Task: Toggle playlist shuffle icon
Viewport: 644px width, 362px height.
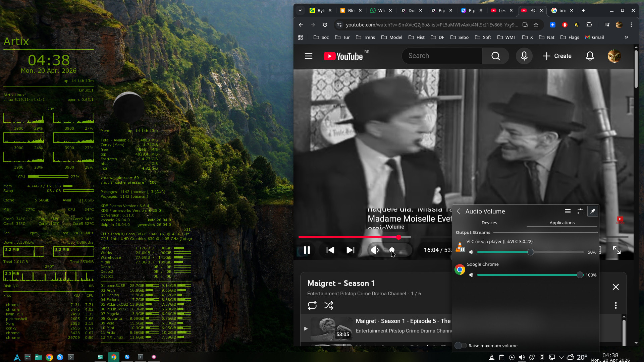Action: [x=329, y=305]
